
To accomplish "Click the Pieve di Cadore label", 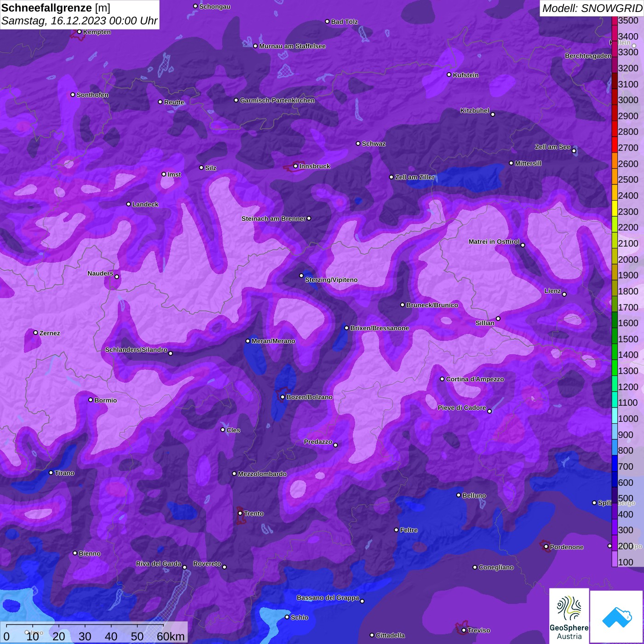I will coord(462,408).
